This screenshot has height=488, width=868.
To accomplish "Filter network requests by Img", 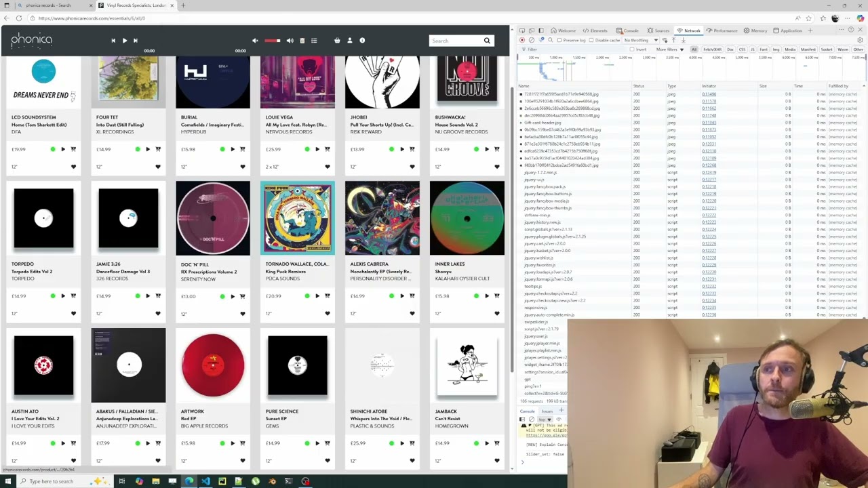I will point(776,49).
